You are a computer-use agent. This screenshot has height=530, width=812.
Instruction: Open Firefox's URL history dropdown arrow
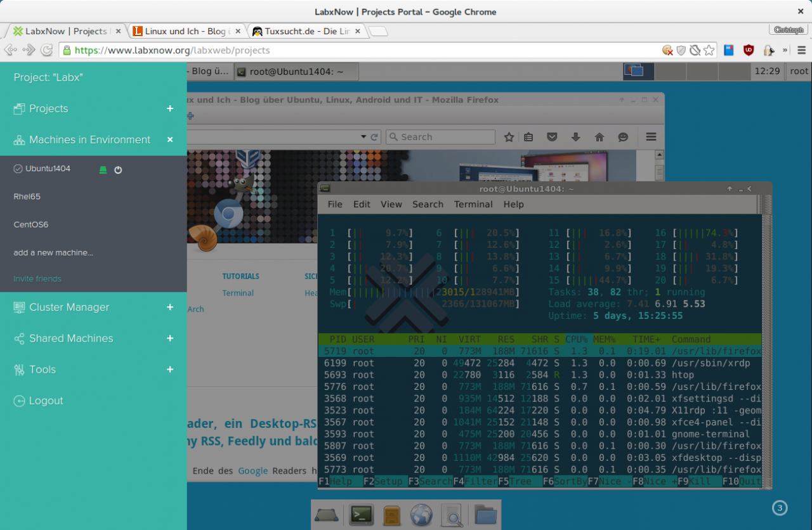click(x=363, y=137)
